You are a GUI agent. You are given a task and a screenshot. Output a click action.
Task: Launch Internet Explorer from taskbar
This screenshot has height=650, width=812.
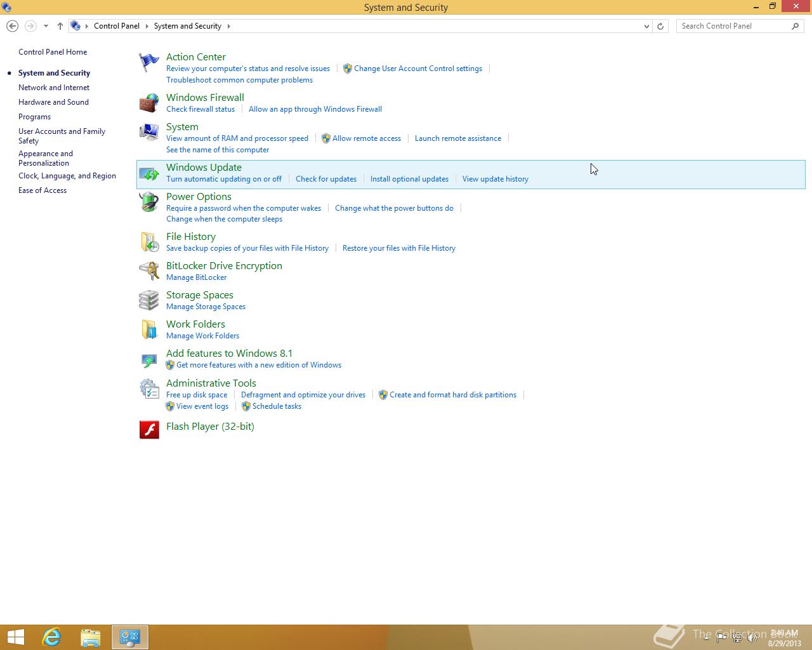51,637
